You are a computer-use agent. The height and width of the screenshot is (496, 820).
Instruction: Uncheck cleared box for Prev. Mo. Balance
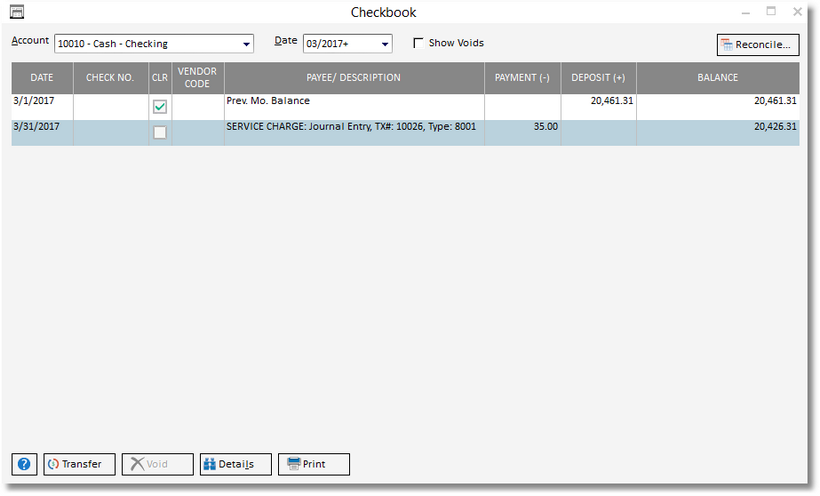click(160, 106)
